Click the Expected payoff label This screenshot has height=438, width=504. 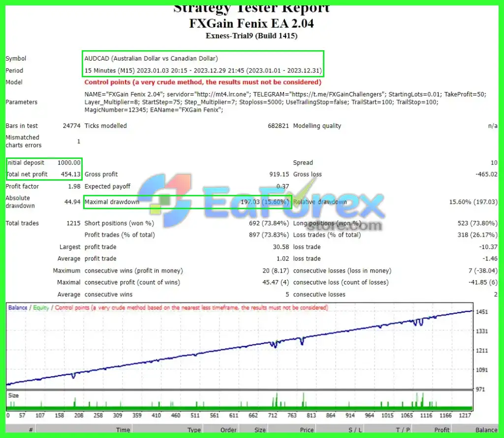pos(107,187)
